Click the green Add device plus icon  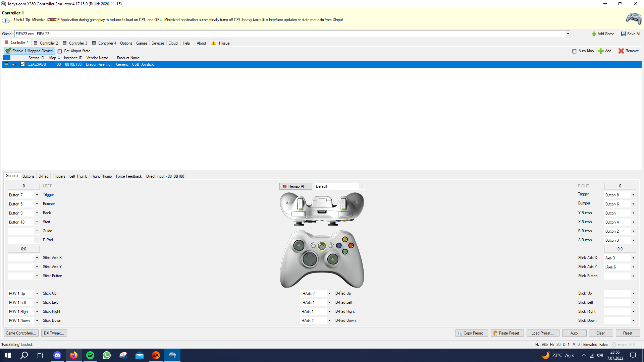pyautogui.click(x=600, y=51)
